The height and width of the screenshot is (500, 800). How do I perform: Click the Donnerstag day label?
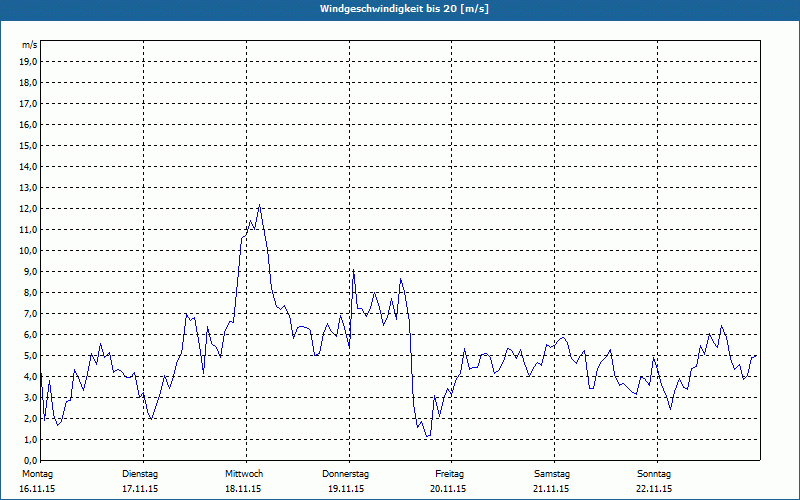[346, 473]
